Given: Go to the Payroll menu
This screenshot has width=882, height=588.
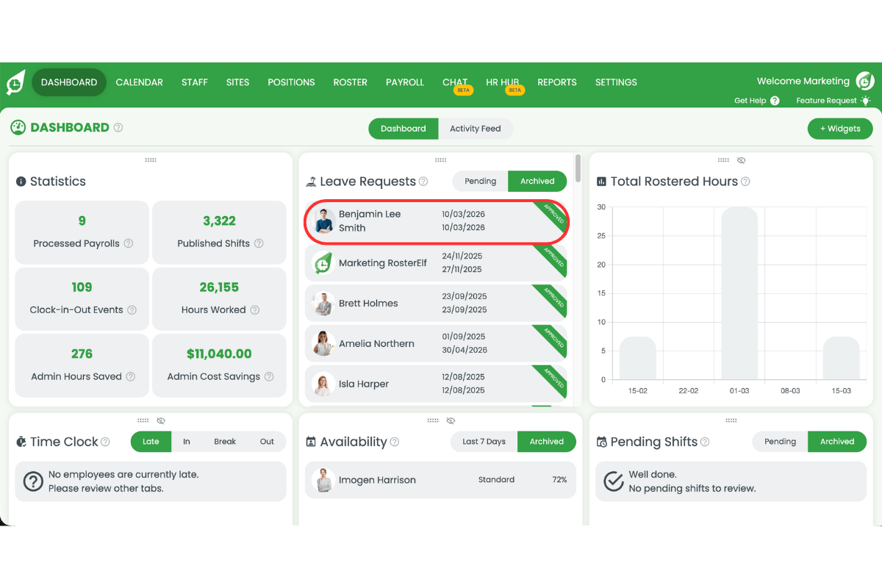Looking at the screenshot, I should (405, 82).
